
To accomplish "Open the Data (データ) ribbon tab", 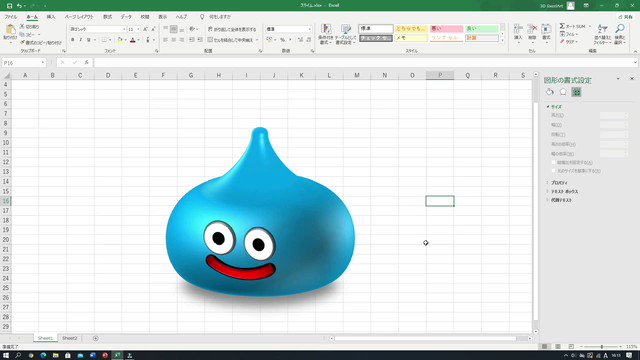I will (126, 17).
